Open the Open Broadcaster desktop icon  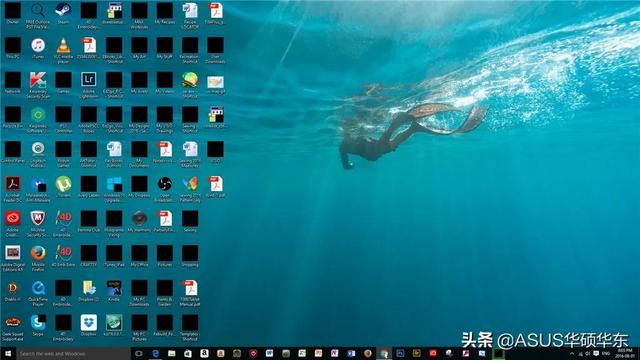pyautogui.click(x=164, y=184)
